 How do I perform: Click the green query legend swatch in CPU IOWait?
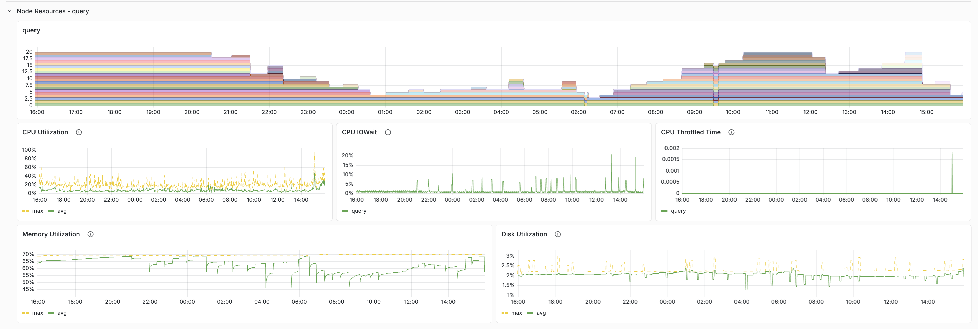[345, 211]
